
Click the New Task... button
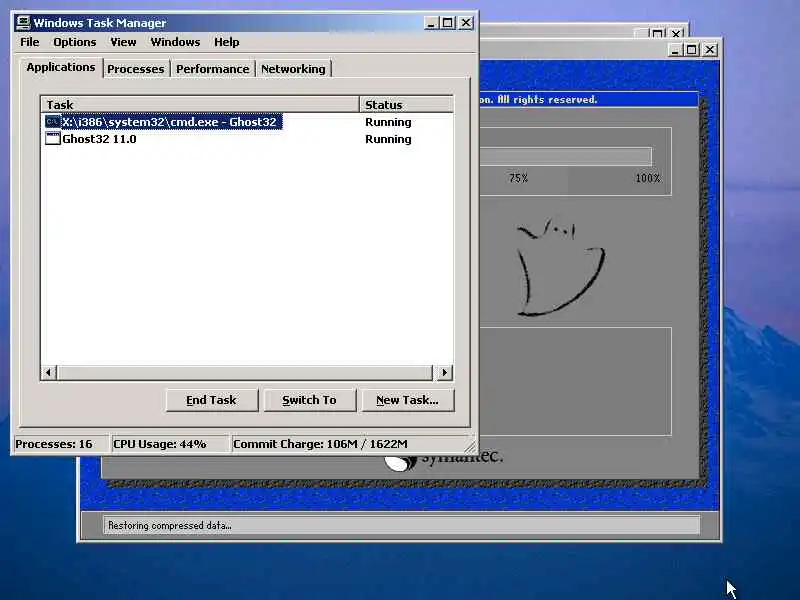point(407,400)
